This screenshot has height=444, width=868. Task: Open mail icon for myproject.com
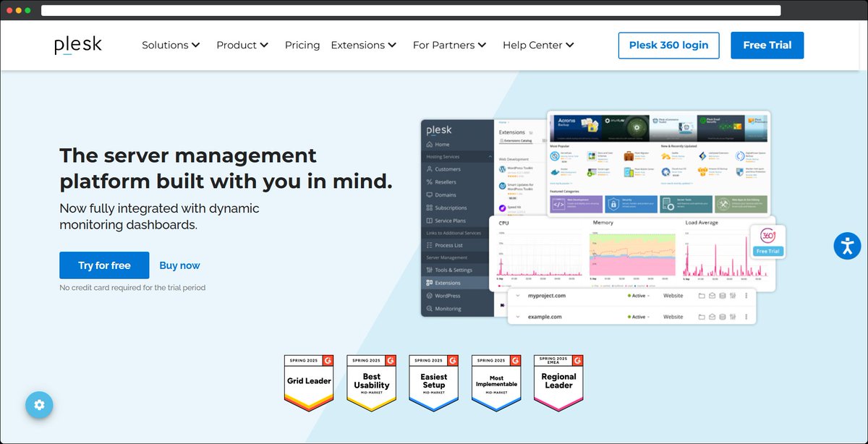coord(712,296)
